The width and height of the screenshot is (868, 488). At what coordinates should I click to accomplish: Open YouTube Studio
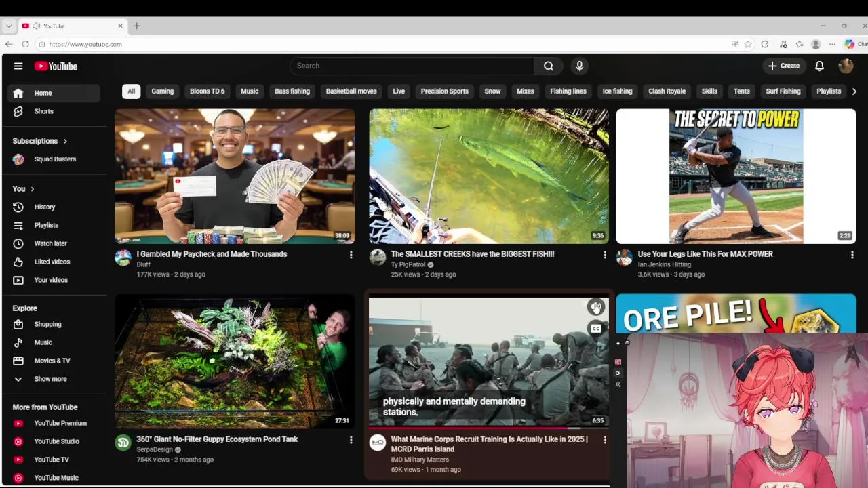[54, 441]
